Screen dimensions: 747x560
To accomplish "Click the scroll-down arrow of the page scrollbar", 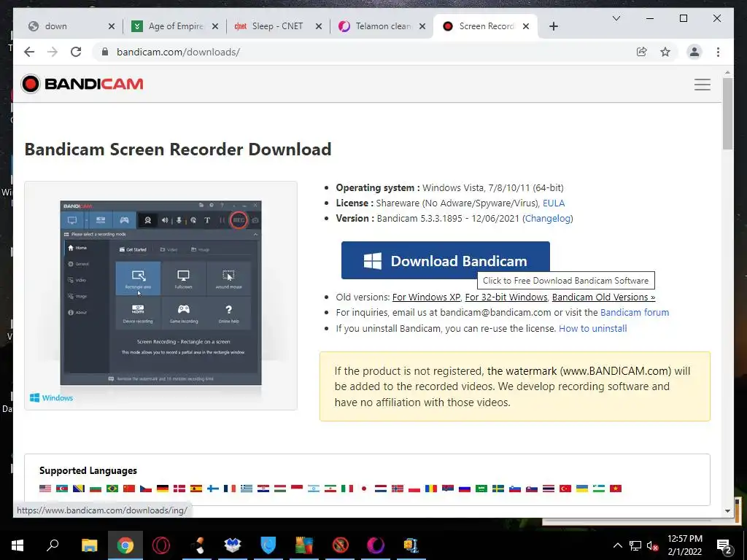I will [727, 511].
